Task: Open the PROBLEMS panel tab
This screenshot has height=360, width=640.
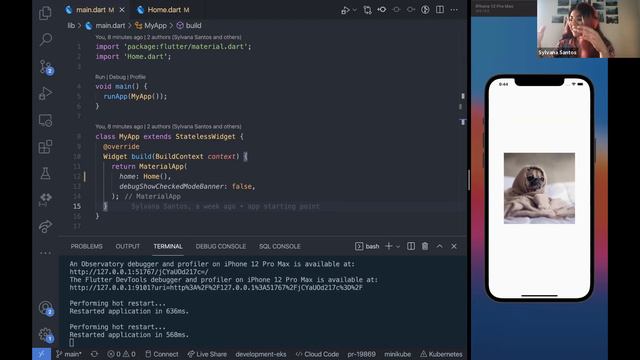Action: click(87, 247)
